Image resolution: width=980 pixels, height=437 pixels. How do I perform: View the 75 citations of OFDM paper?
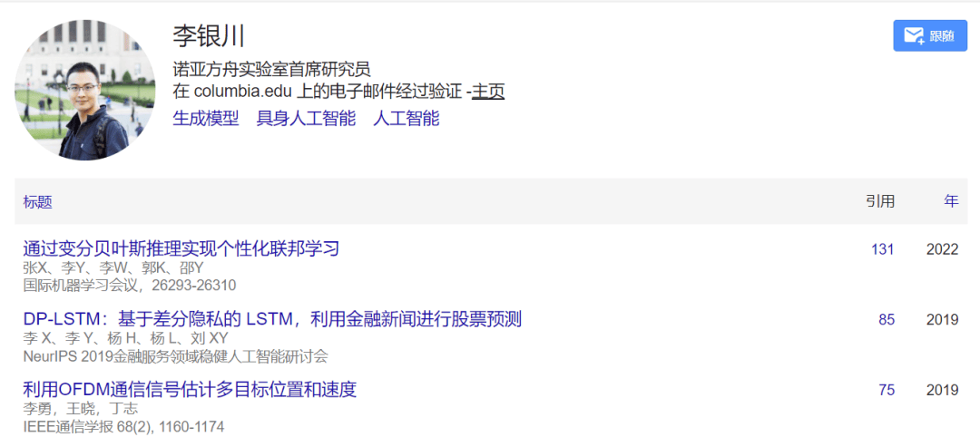(x=887, y=391)
